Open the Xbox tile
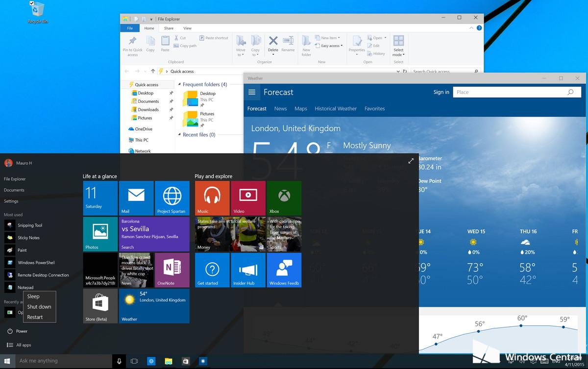This screenshot has height=369, width=588. click(x=284, y=198)
